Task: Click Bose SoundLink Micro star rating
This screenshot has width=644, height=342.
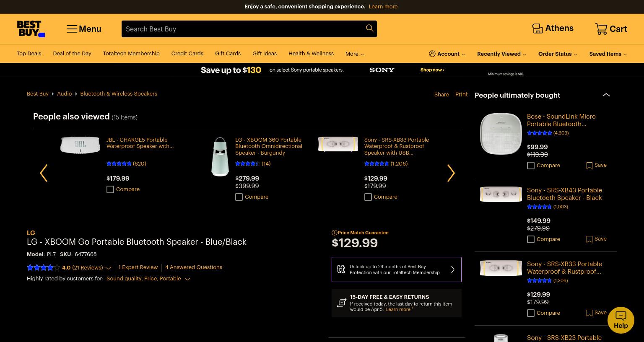Action: 539,133
